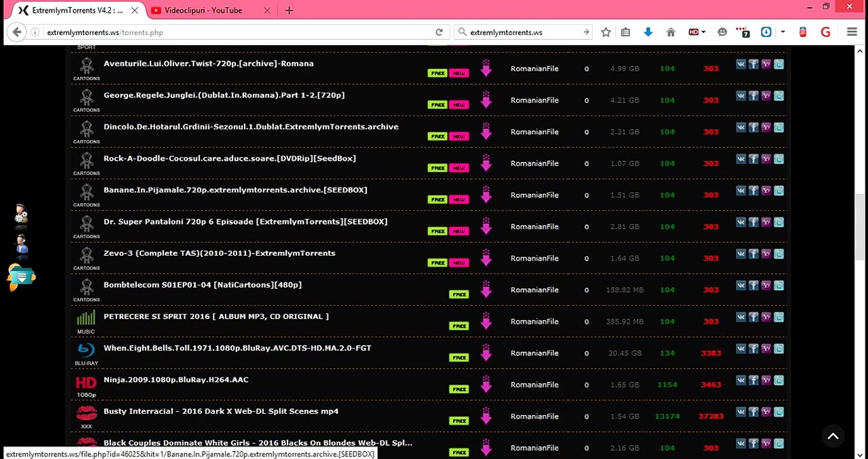Viewport: 868px width, 459px height.
Task: Share George.Regele.Junglei row on Facebook
Action: pos(753,96)
